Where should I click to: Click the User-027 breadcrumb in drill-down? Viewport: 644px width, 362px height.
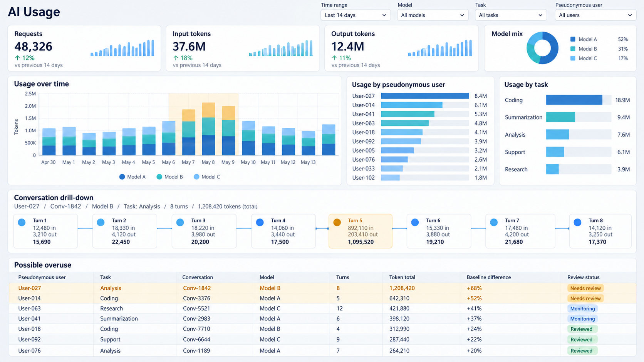pos(27,207)
